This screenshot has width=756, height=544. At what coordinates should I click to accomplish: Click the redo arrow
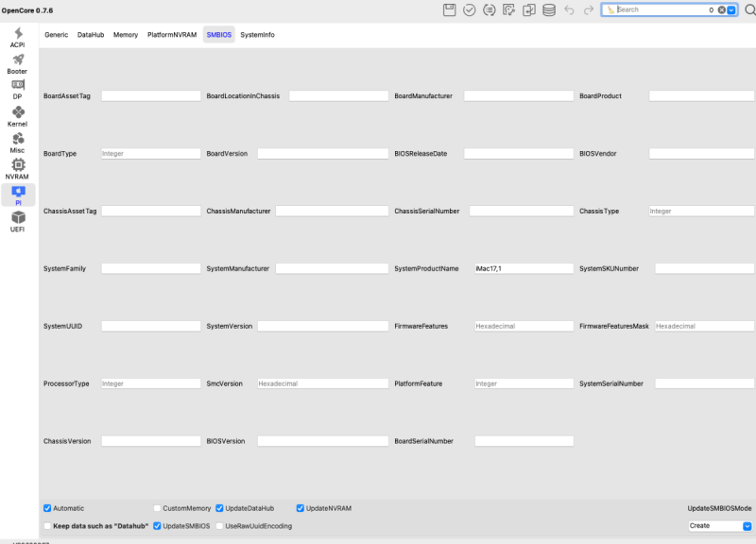pos(589,9)
